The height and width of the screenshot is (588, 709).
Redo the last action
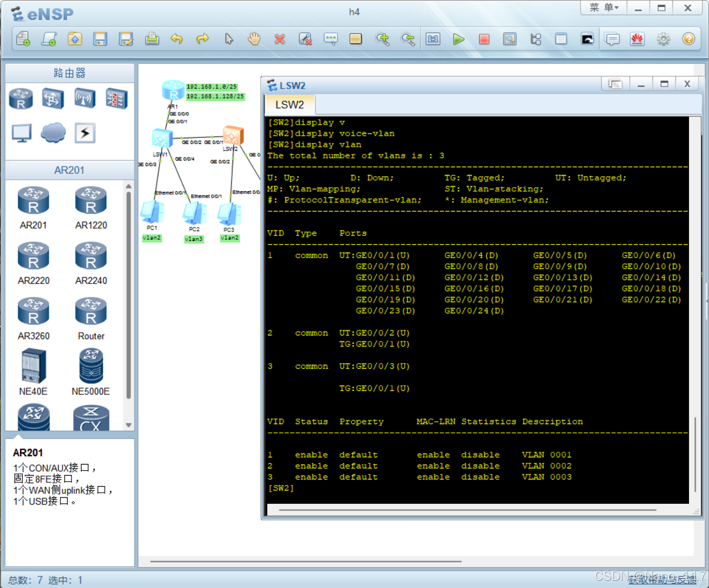point(203,39)
